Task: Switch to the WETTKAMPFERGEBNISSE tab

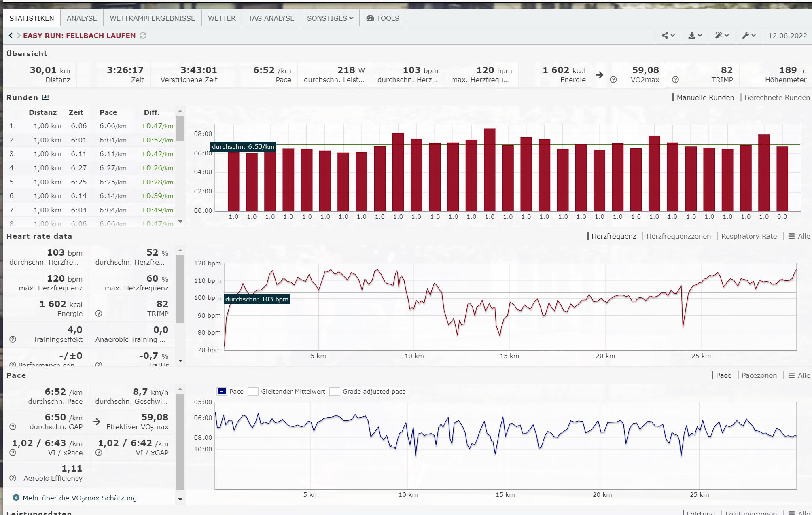Action: point(152,18)
